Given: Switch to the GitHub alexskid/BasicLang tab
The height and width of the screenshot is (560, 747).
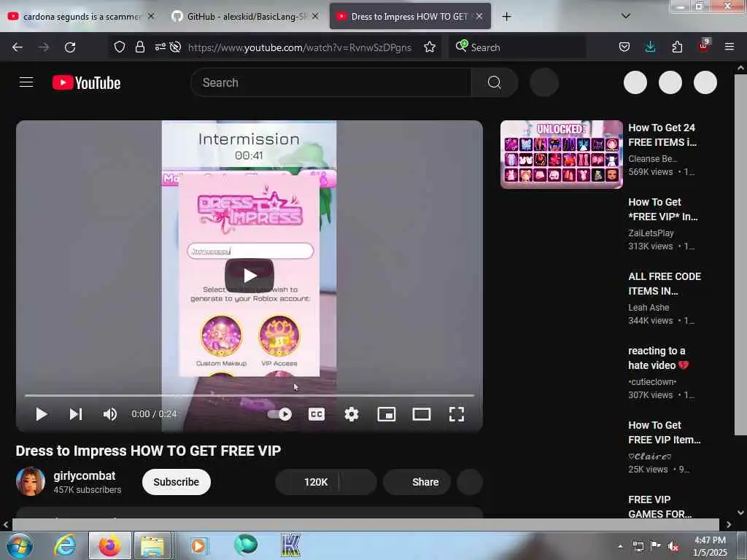Looking at the screenshot, I should [x=245, y=16].
